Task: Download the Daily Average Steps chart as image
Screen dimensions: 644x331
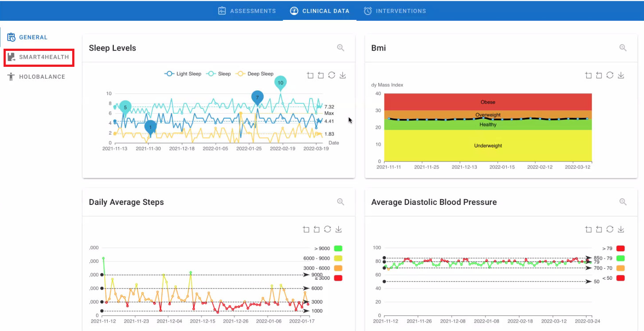Action: point(338,229)
